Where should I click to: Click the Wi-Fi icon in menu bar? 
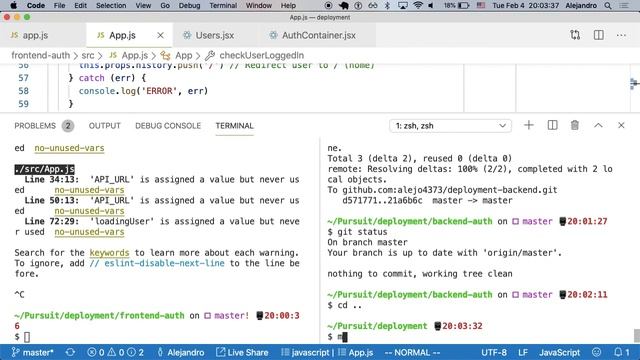(418, 5)
